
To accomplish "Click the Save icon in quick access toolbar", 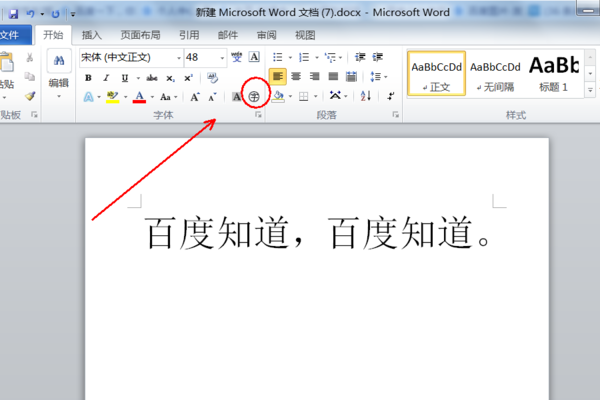I will coord(14,14).
